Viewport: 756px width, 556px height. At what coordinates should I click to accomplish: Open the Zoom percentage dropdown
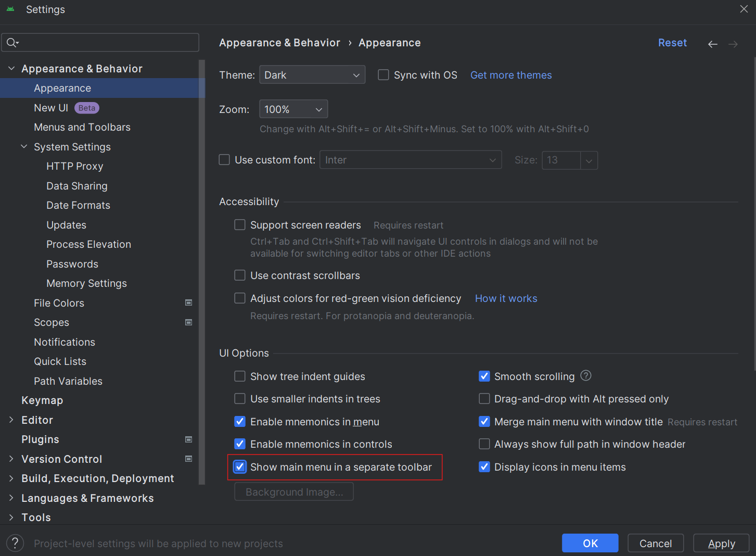tap(293, 109)
